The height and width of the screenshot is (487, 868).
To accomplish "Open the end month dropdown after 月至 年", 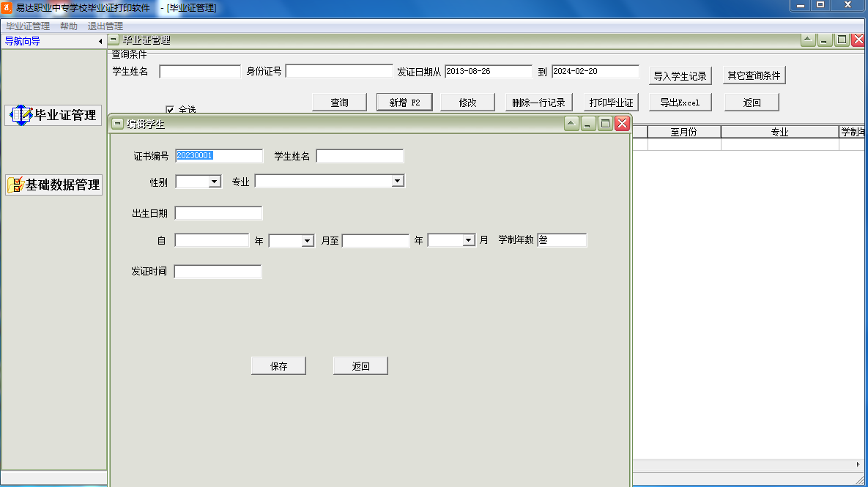I will (468, 240).
